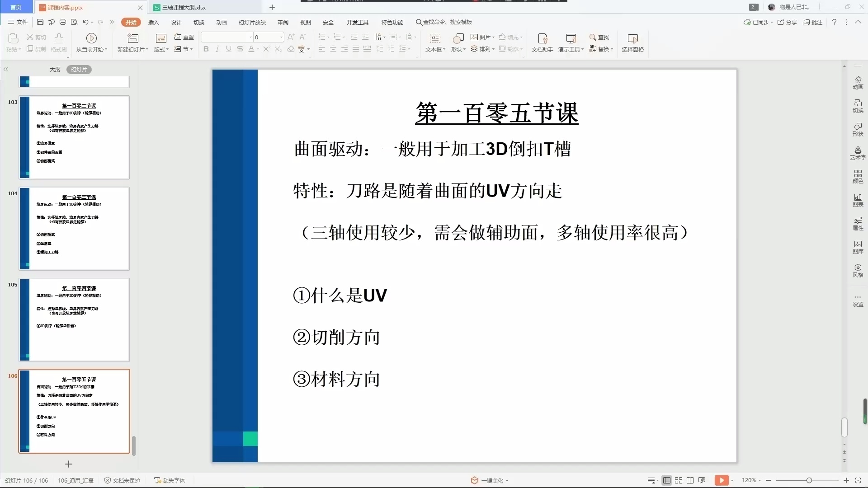This screenshot has height=488, width=868.
Task: Open the 选择窗格 selection pane
Action: point(632,43)
